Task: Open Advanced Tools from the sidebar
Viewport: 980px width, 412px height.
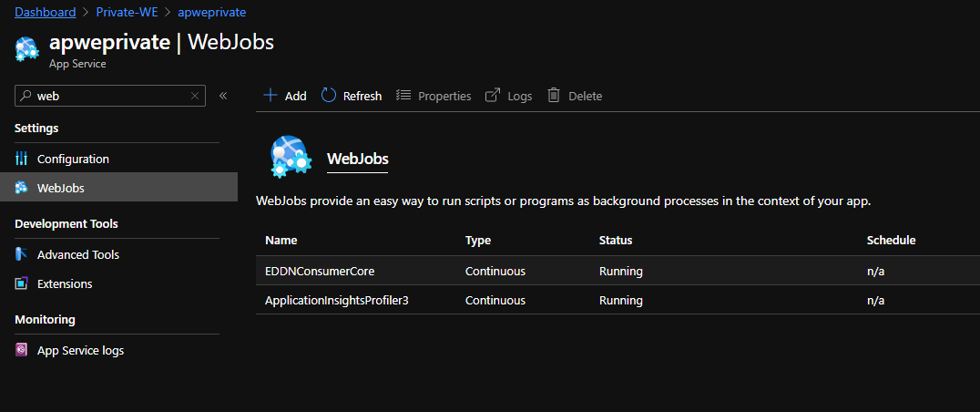Action: pyautogui.click(x=77, y=254)
